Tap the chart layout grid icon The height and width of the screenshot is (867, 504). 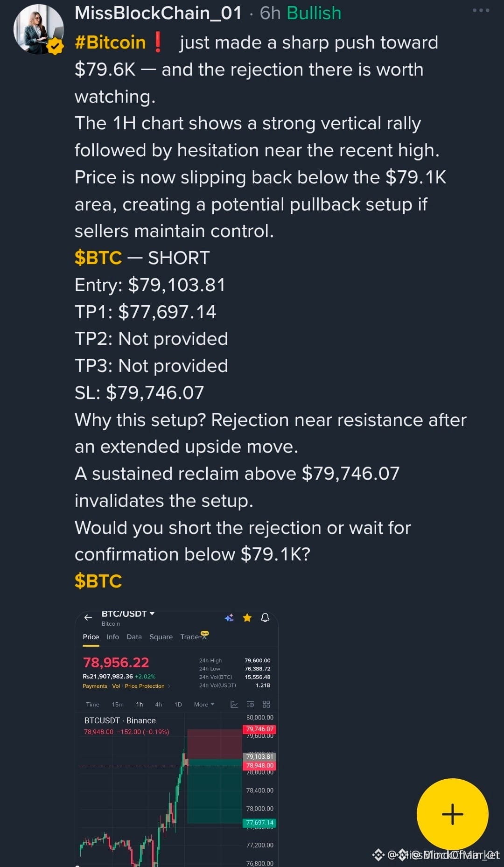click(266, 704)
